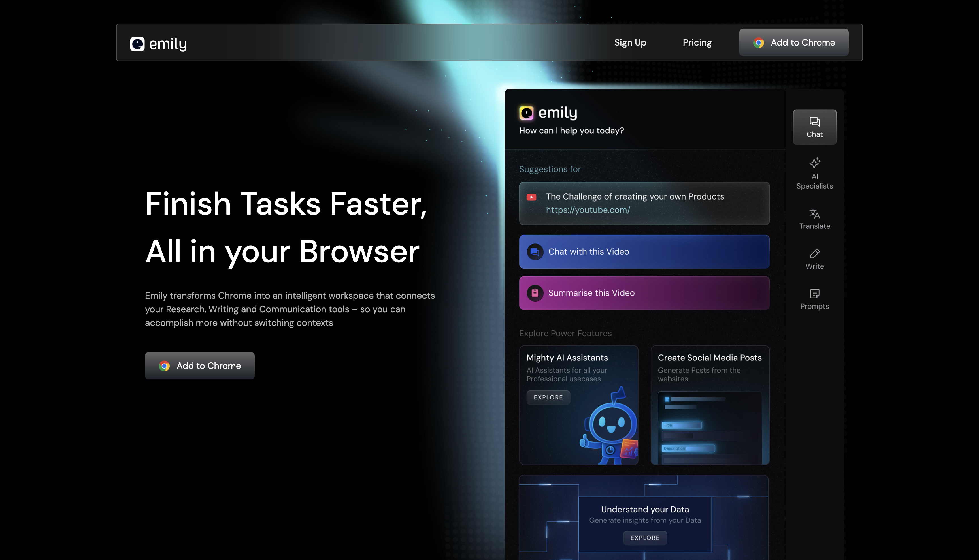
Task: Click Summarise this Video button
Action: (x=644, y=293)
